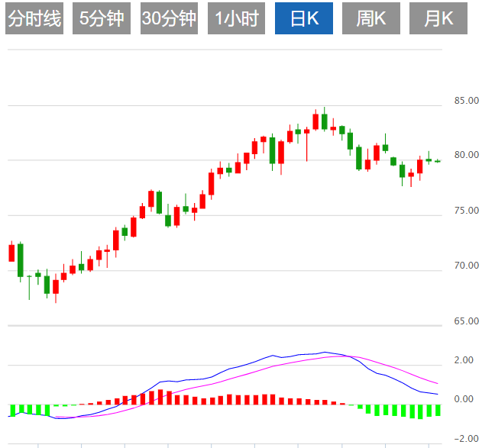Select the 5分钟 chart tab
The image size is (495, 448).
coord(102,18)
